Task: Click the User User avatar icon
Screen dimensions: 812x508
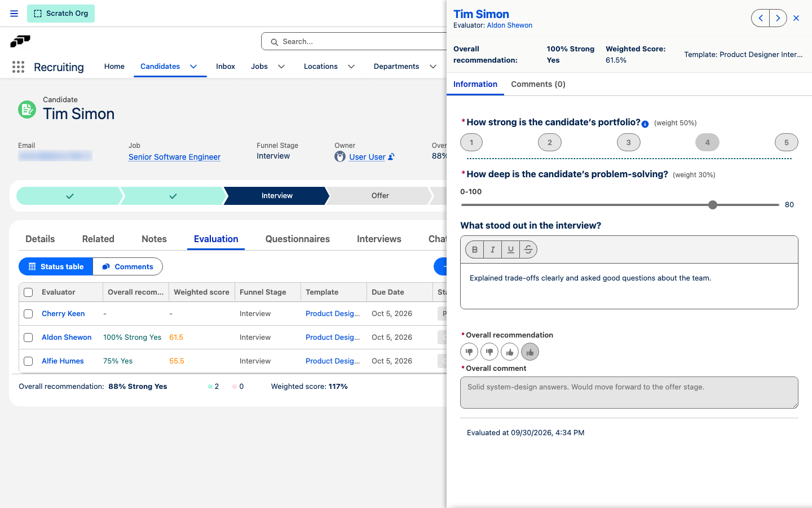Action: point(340,156)
